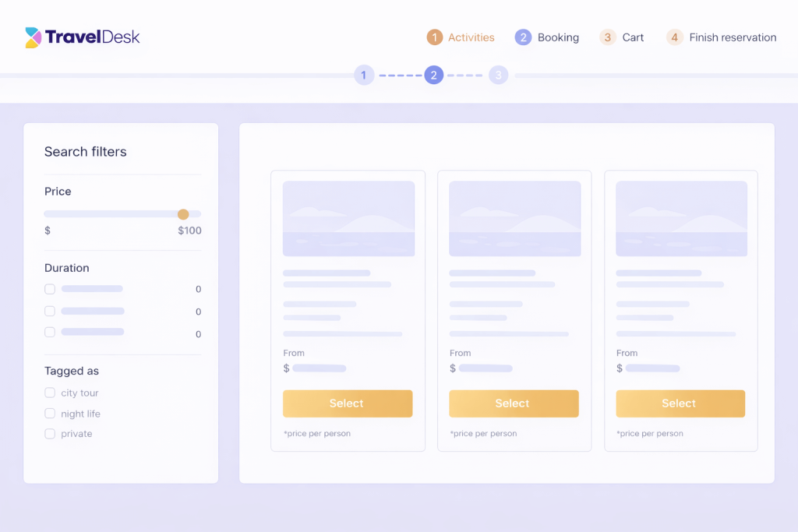Enable the city tour tag checkbox
798x532 pixels.
pyautogui.click(x=50, y=393)
